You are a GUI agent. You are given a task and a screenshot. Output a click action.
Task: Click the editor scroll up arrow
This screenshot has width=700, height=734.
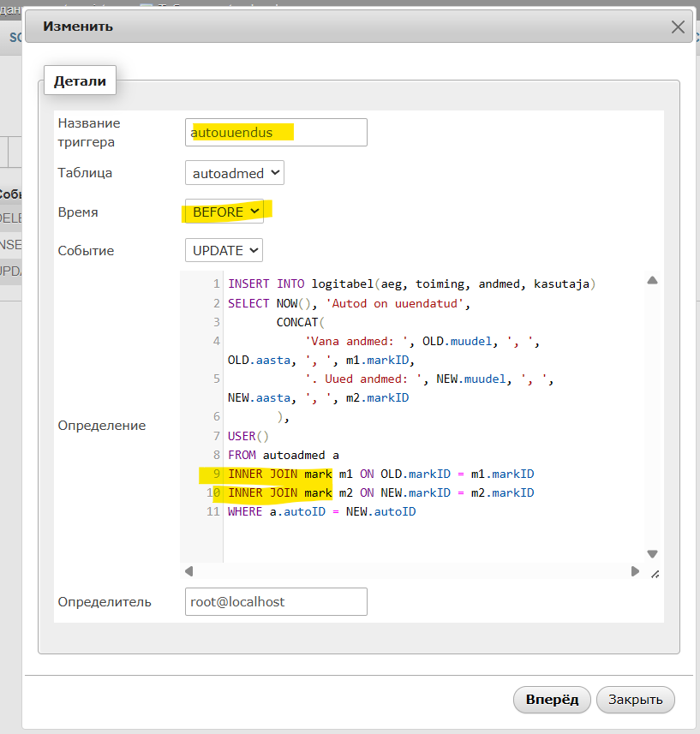coord(652,280)
